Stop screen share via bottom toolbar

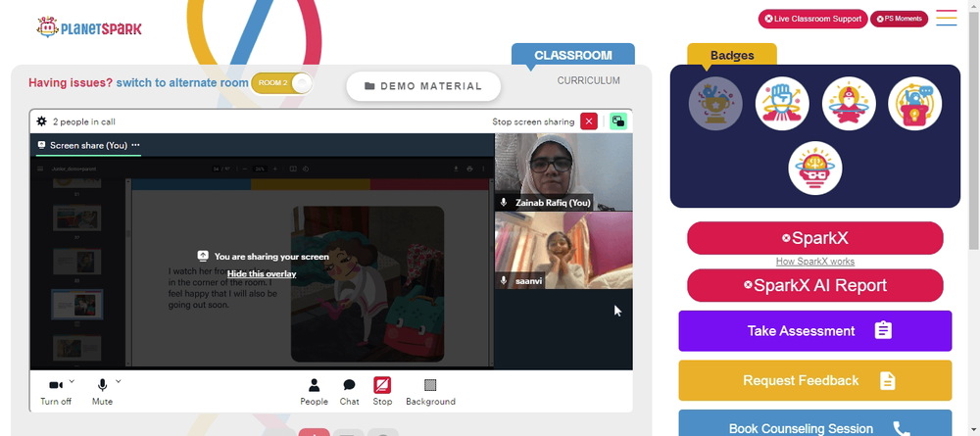click(382, 392)
